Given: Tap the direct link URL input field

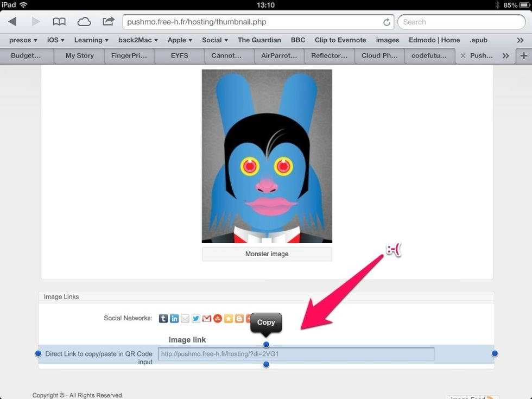Looking at the screenshot, I should click(296, 354).
